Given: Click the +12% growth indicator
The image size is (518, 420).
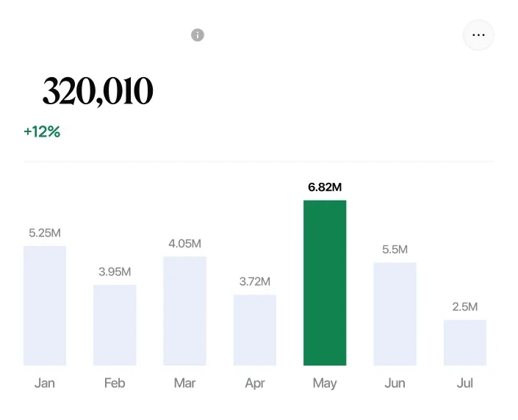Looking at the screenshot, I should (x=42, y=132).
